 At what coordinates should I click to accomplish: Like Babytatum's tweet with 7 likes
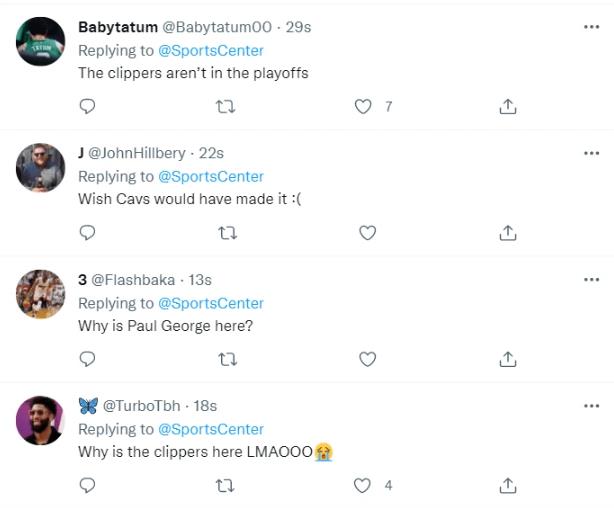tap(364, 106)
